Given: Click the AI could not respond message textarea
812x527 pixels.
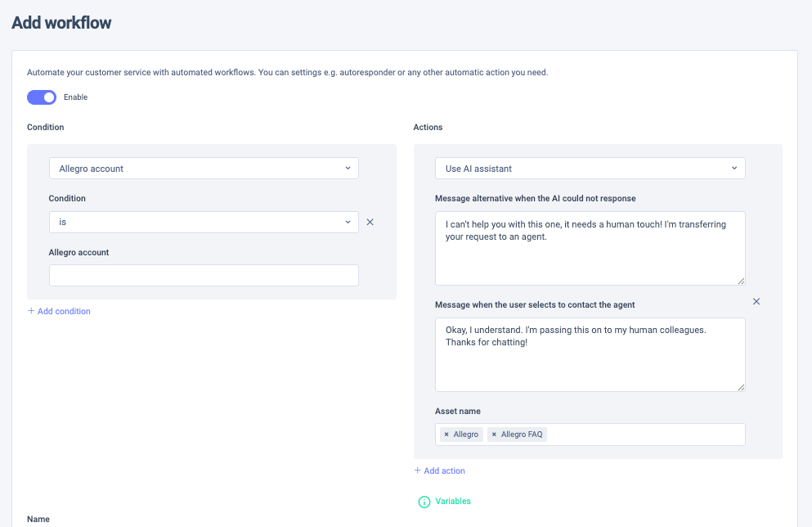Looking at the screenshot, I should pos(590,247).
